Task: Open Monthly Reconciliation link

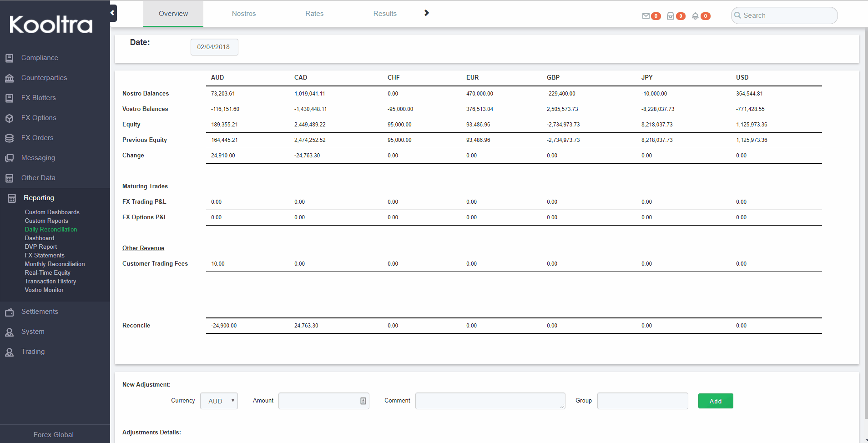Action: tap(55, 264)
